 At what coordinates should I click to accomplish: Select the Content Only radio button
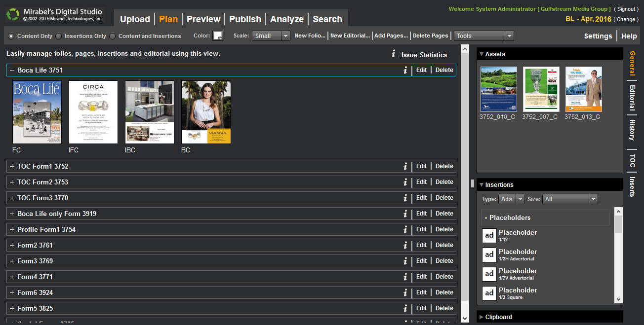coord(11,36)
